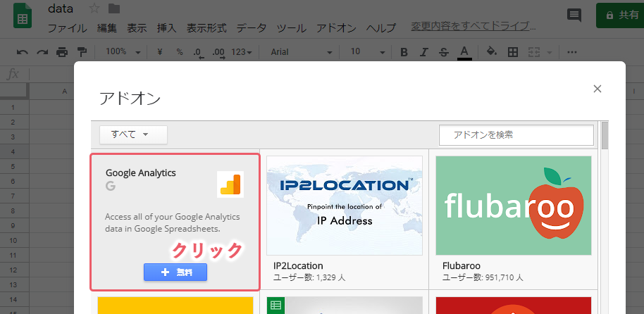Open the ファイル menu
The width and height of the screenshot is (644, 314).
point(68,28)
